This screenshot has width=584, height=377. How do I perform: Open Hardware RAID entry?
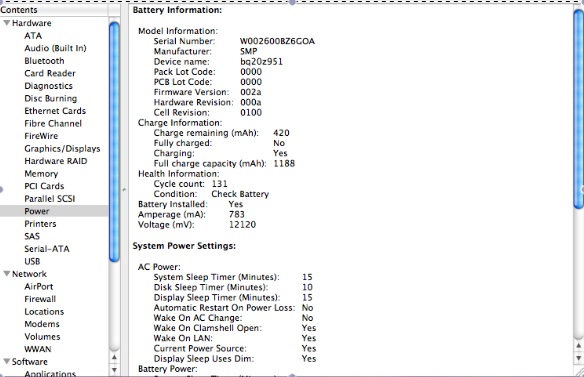pyautogui.click(x=56, y=161)
